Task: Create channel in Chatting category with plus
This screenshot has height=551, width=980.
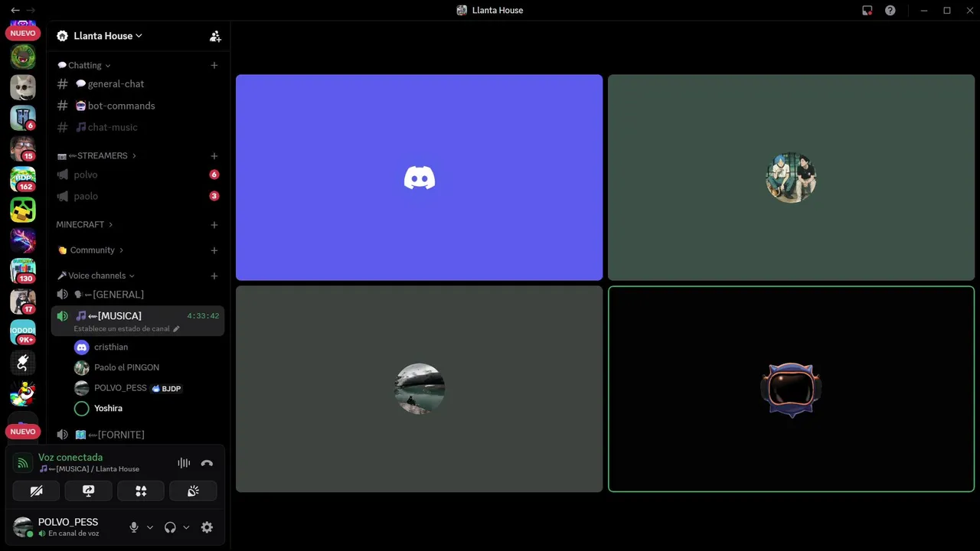Action: coord(214,65)
